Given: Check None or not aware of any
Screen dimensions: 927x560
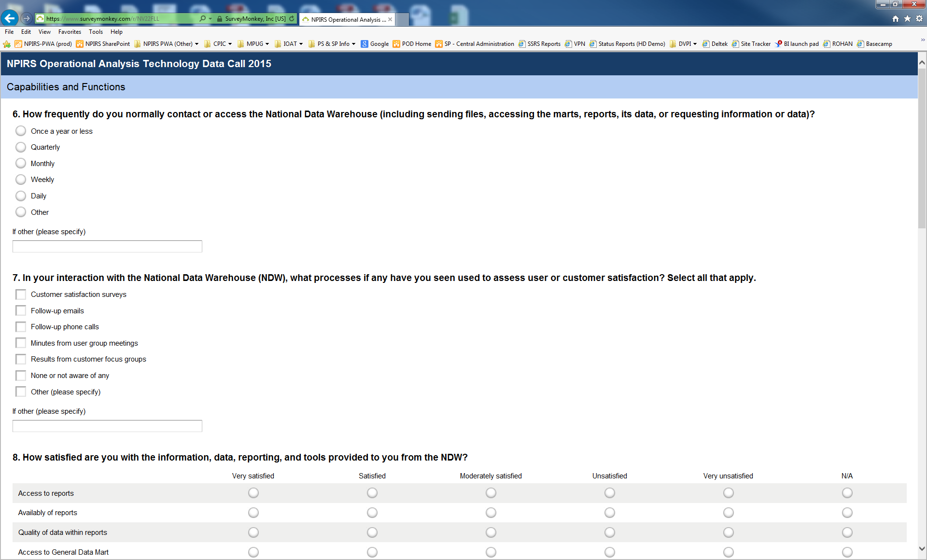Looking at the screenshot, I should click(x=21, y=376).
